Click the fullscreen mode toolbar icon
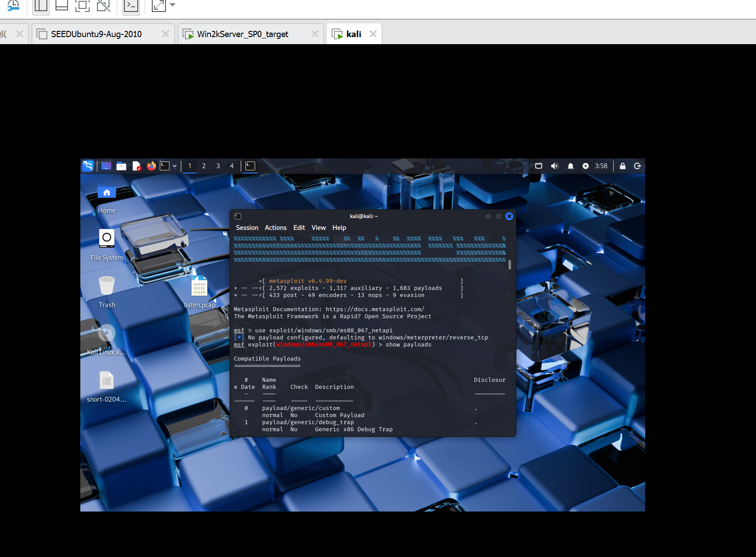Viewport: 756px width, 557px height. tap(83, 5)
